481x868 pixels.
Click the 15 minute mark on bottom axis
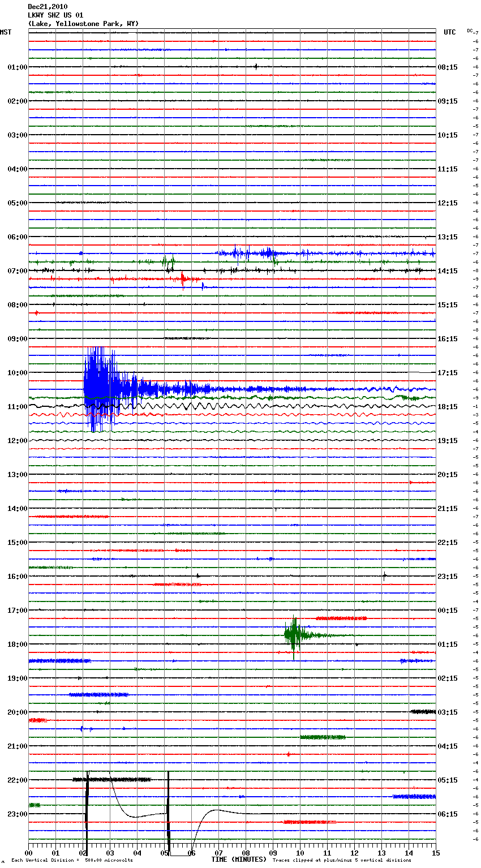436,853
